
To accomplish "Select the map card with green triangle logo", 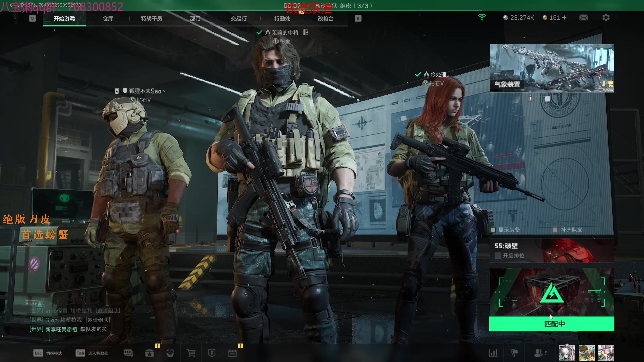I will tap(552, 292).
